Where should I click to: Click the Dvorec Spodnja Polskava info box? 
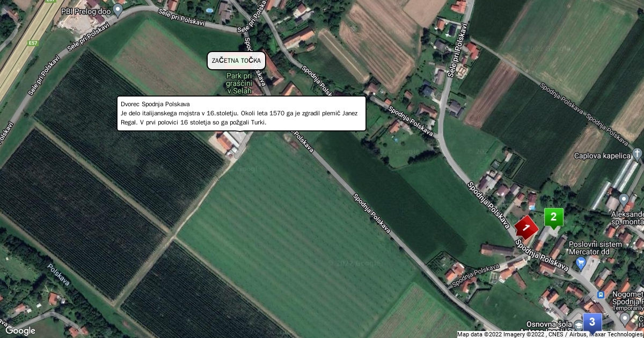[241, 113]
